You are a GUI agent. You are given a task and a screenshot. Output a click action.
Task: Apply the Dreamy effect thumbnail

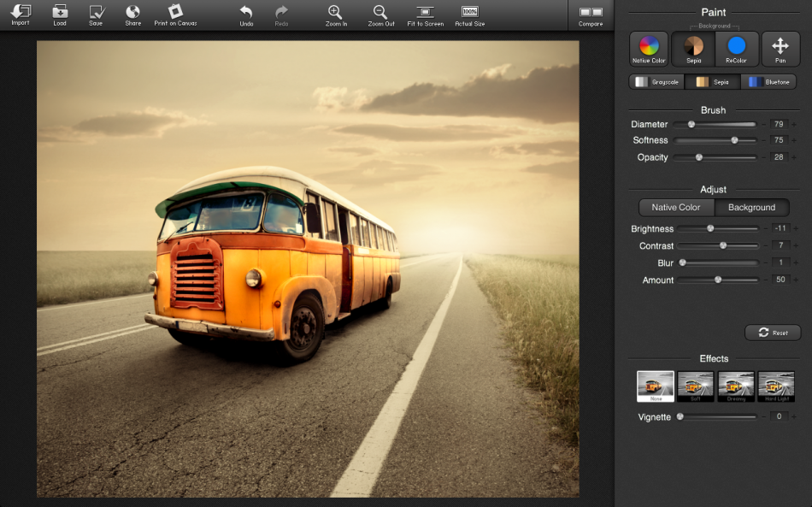coord(736,386)
